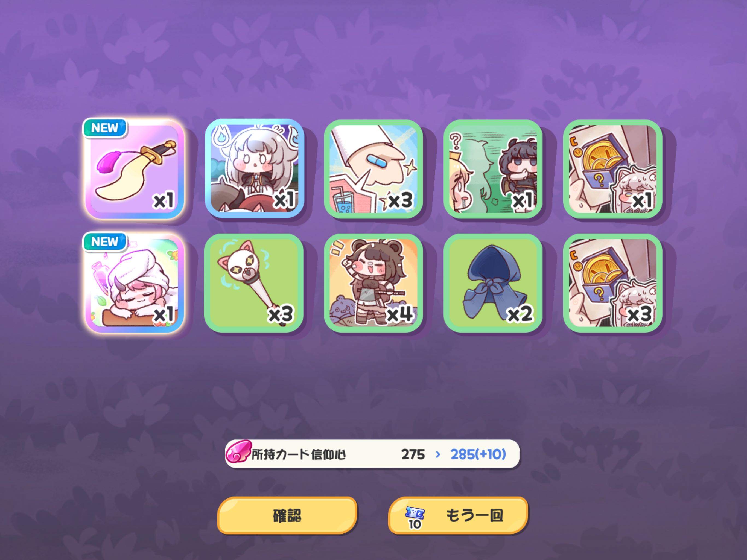Open the gold coin box card marked x3
747x560 pixels.
click(x=612, y=283)
